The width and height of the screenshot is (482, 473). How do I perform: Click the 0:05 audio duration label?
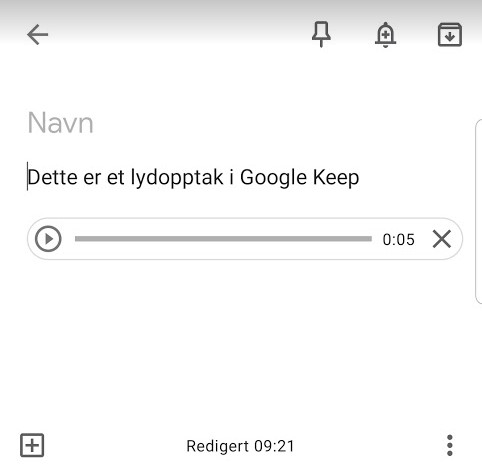(x=399, y=239)
